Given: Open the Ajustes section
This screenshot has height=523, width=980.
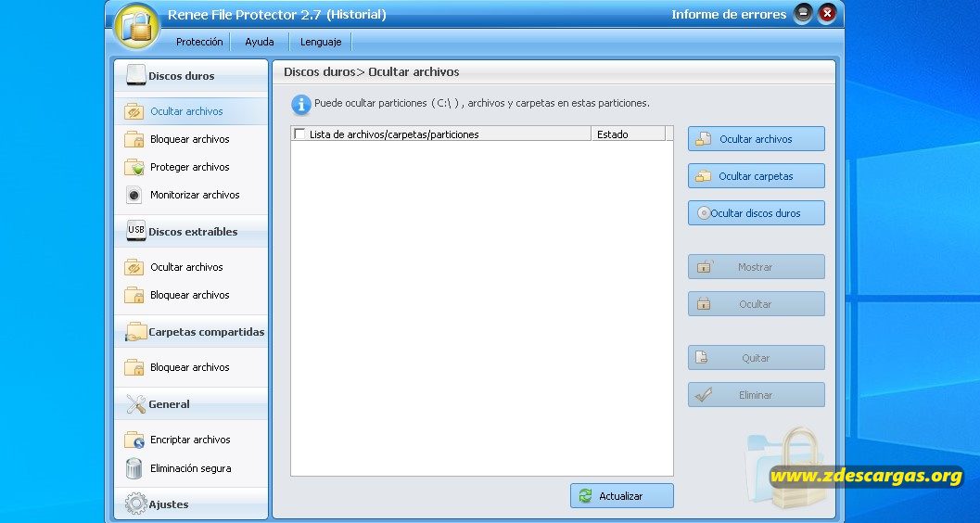Looking at the screenshot, I should coord(191,504).
